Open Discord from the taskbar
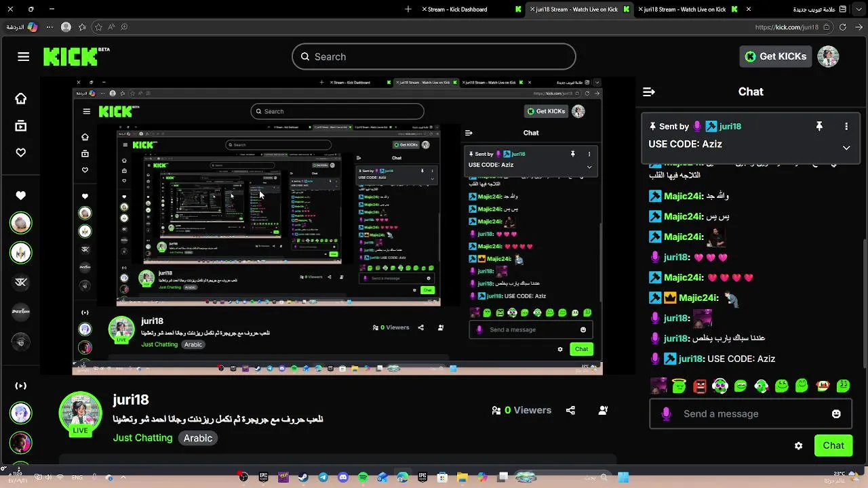868x488 pixels. coord(343,478)
